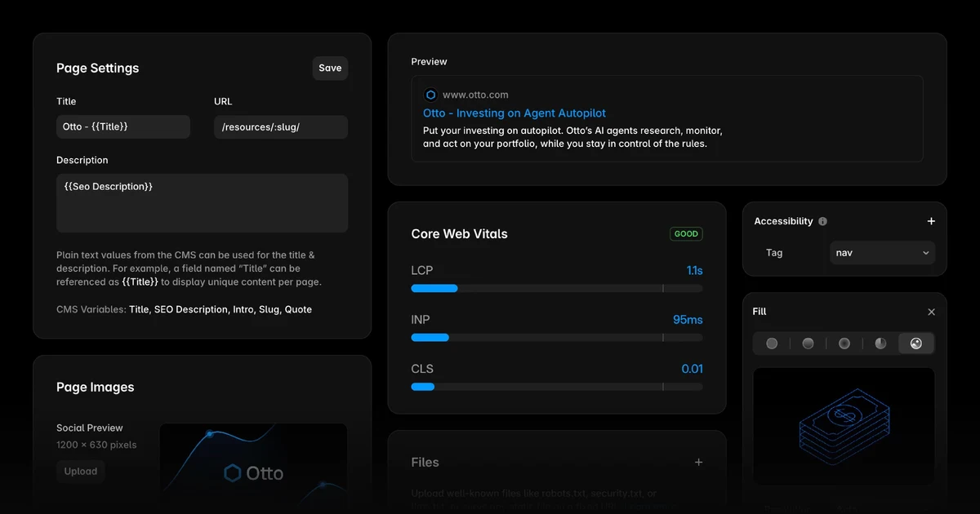Click the GOOD status badge

(686, 233)
